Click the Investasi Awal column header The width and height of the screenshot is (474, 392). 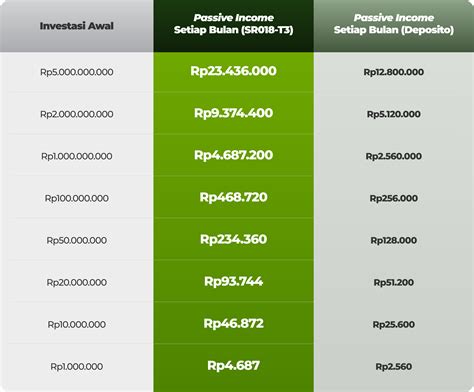[x=77, y=26]
